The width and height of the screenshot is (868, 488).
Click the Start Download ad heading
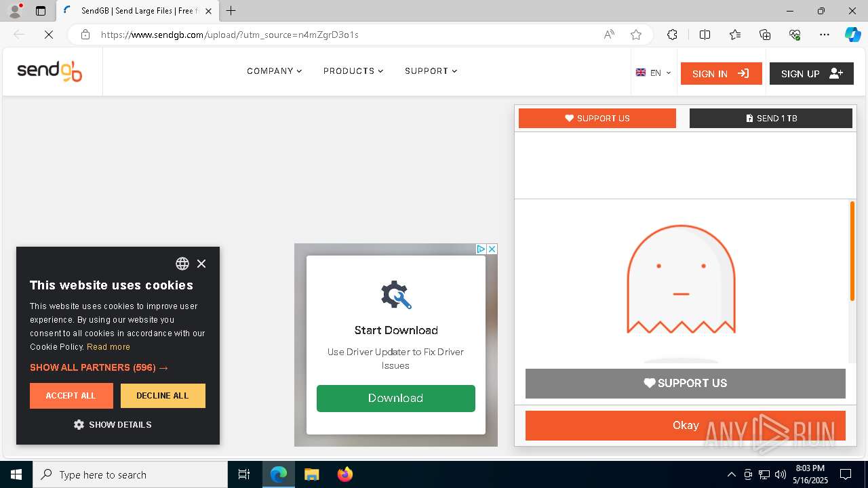pos(396,330)
